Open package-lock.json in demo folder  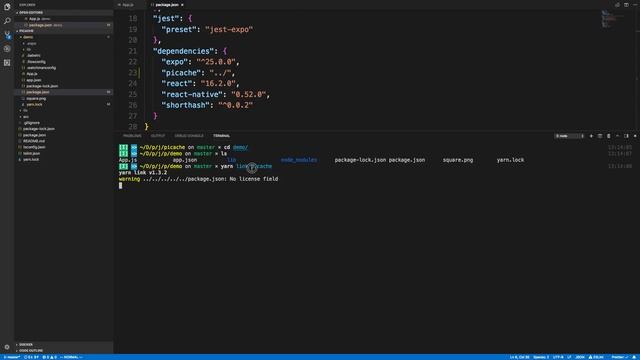click(x=42, y=86)
